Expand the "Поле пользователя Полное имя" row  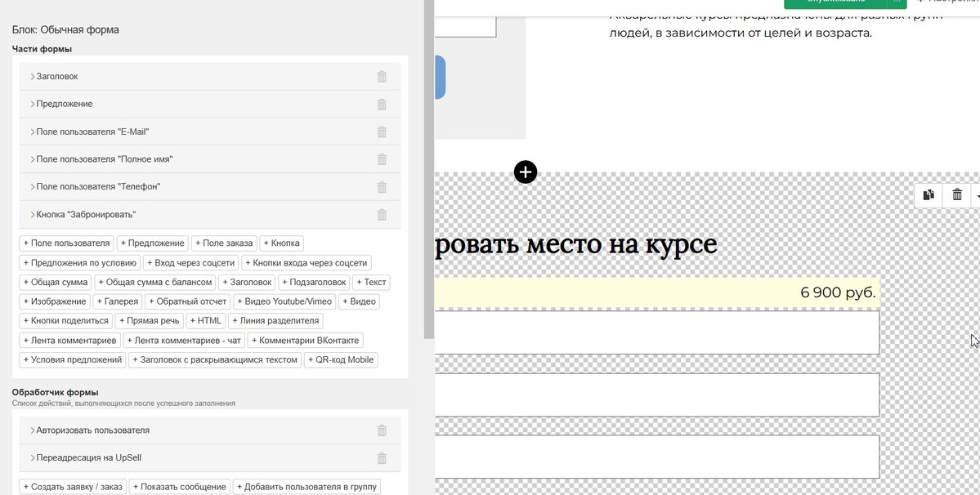pyautogui.click(x=104, y=159)
